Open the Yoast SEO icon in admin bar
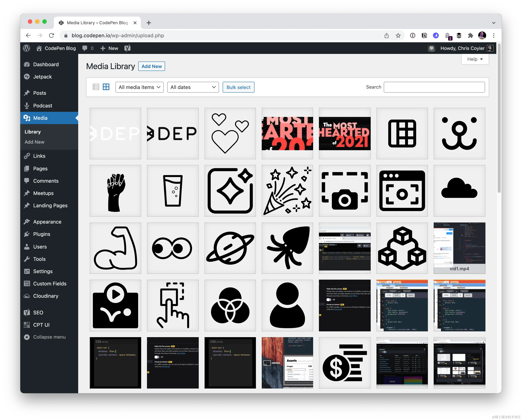 pos(127,48)
